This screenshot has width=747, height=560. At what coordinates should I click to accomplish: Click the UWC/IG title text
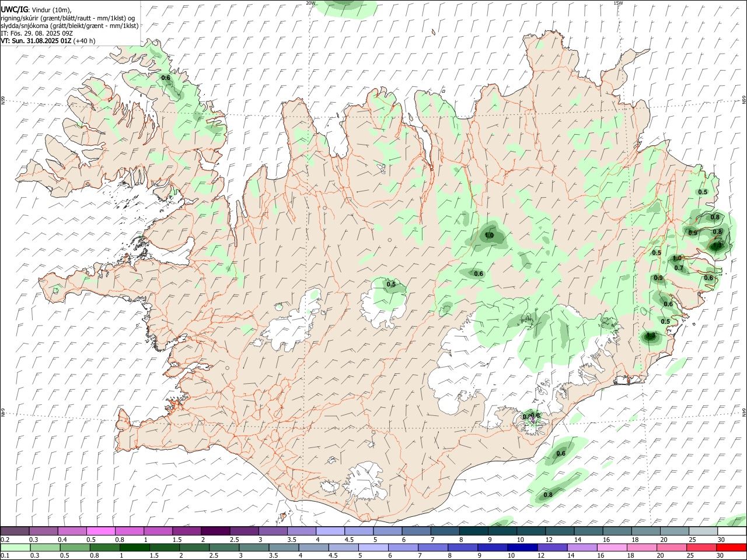tap(14, 9)
